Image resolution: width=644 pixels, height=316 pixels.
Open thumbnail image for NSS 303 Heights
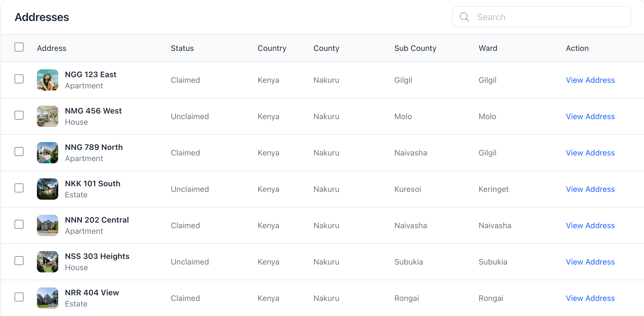[48, 262]
